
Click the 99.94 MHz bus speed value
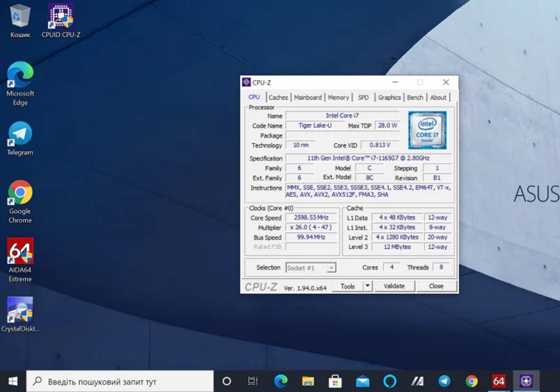point(311,237)
